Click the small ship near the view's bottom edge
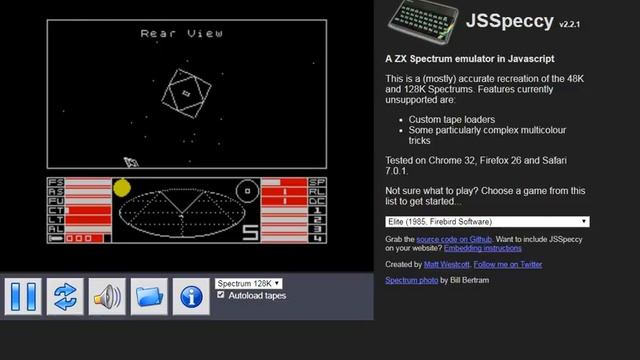This screenshot has height=360, width=640. tap(131, 162)
